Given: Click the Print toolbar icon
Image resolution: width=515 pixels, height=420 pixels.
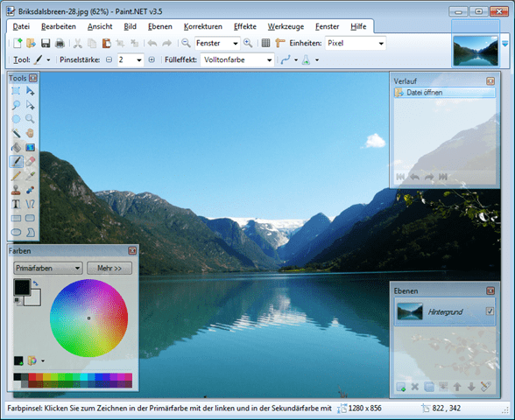Looking at the screenshot, I should (60, 44).
